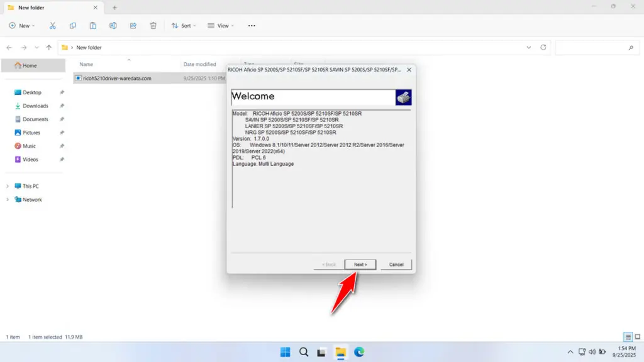The height and width of the screenshot is (362, 644).
Task: Close the New folder tab
Action: pyautogui.click(x=96, y=8)
